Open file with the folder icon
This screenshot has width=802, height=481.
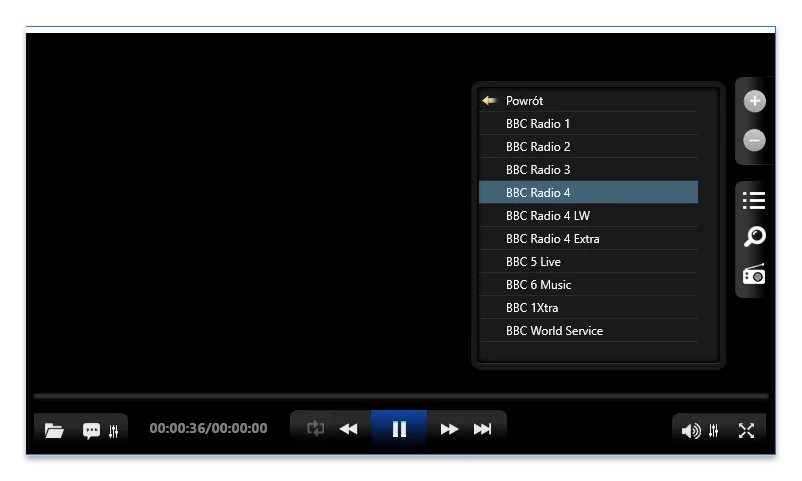[x=54, y=430]
